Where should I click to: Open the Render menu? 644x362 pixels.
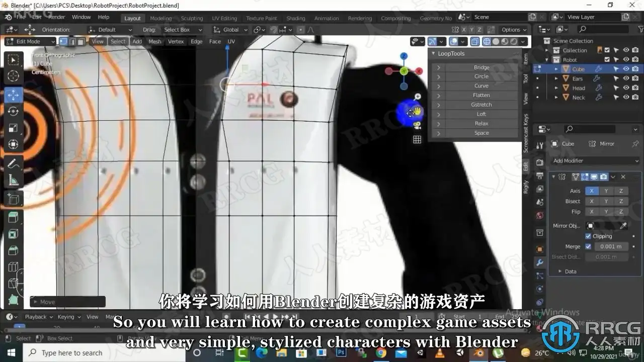click(x=57, y=17)
